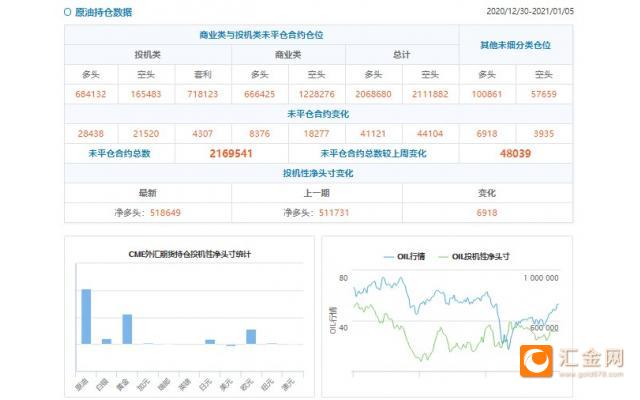
Task: Select the change value 44104
Action: pyautogui.click(x=430, y=134)
